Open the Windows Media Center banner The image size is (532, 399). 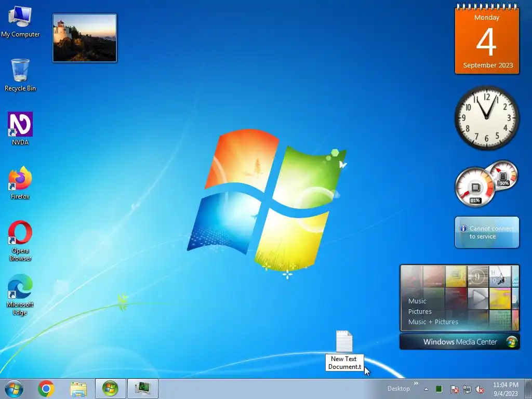pyautogui.click(x=459, y=342)
